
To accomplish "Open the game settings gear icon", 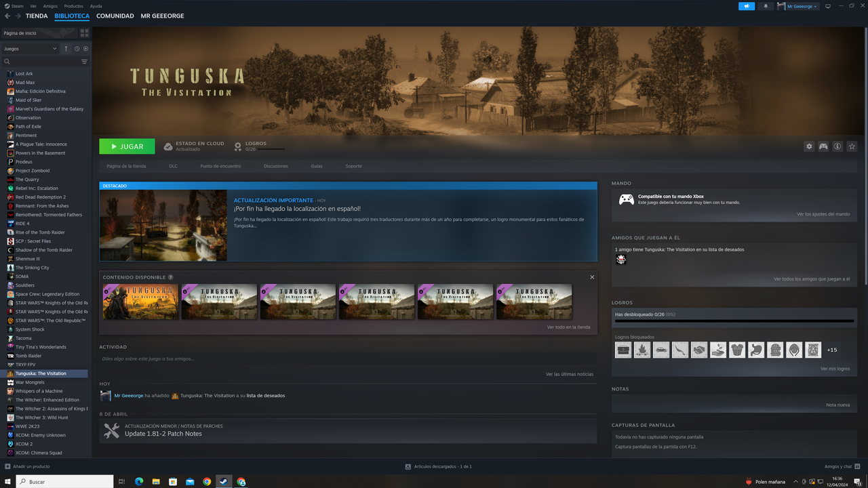I will pyautogui.click(x=809, y=146).
